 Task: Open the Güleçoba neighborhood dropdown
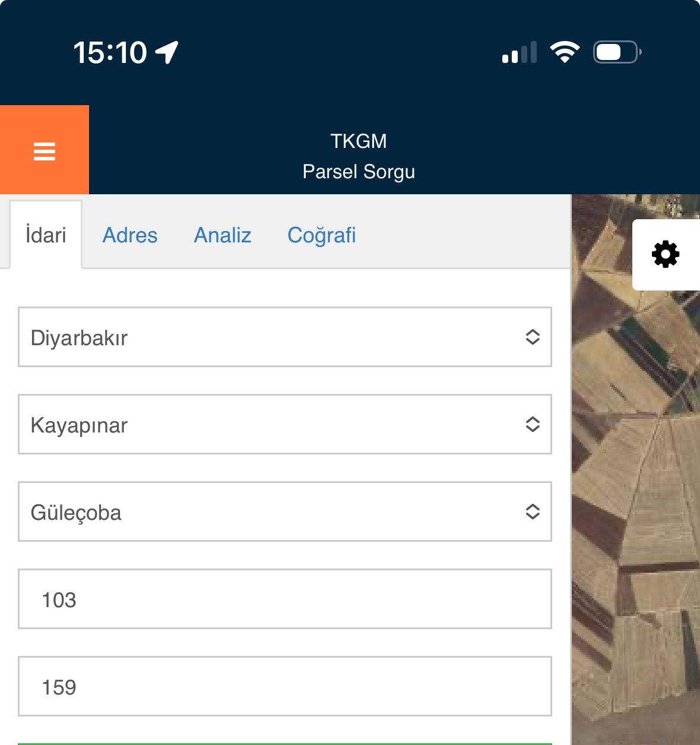click(x=285, y=512)
